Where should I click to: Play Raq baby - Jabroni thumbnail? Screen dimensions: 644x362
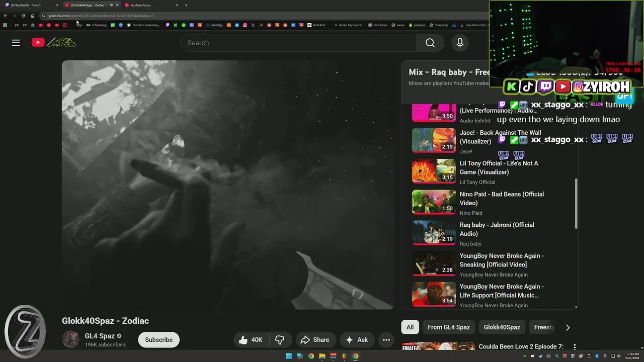coord(434,233)
